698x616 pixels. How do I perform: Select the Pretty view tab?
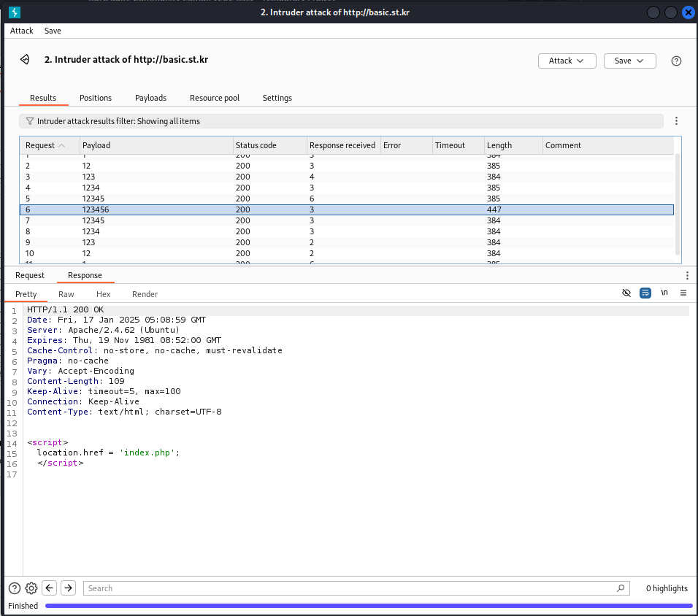[26, 294]
